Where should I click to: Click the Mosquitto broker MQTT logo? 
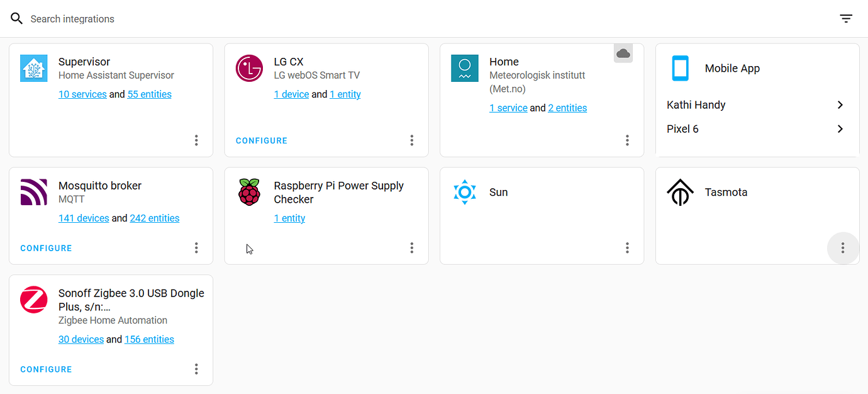[x=34, y=192]
